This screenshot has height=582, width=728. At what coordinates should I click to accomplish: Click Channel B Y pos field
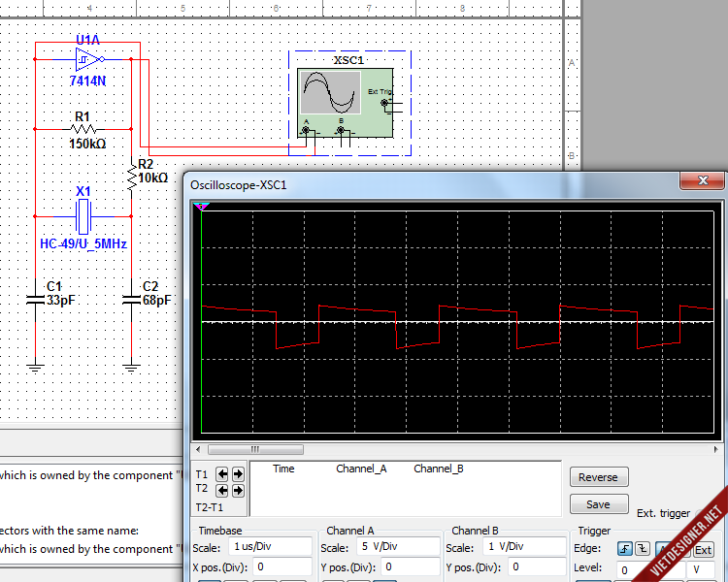[537, 566]
